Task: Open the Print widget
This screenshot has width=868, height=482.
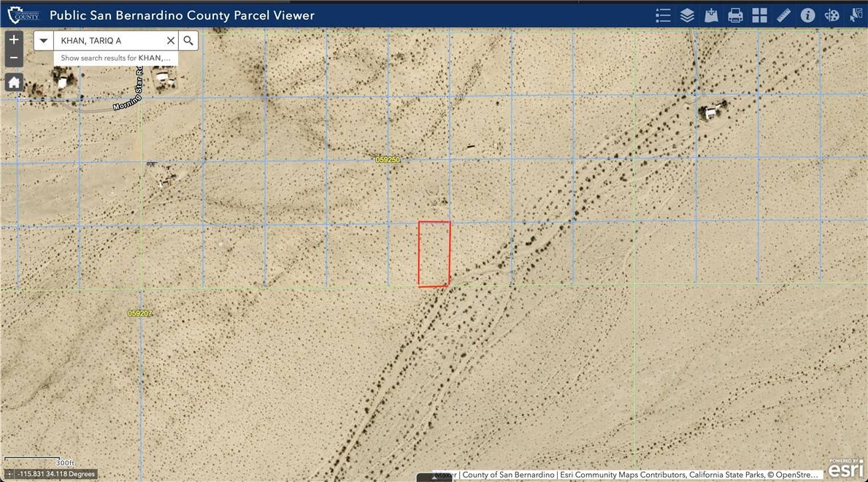Action: 735,15
